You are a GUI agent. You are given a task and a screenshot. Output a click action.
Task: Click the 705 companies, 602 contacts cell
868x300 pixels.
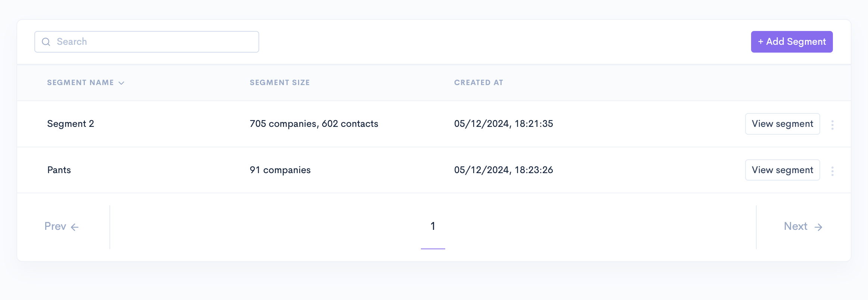point(314,124)
